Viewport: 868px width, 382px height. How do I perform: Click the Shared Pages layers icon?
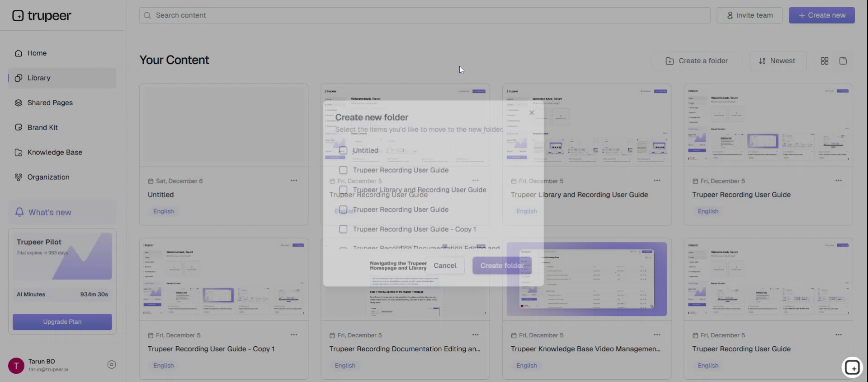pyautogui.click(x=19, y=103)
